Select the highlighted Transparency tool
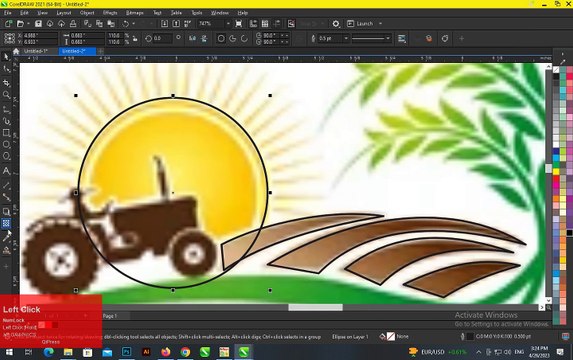 (6, 223)
